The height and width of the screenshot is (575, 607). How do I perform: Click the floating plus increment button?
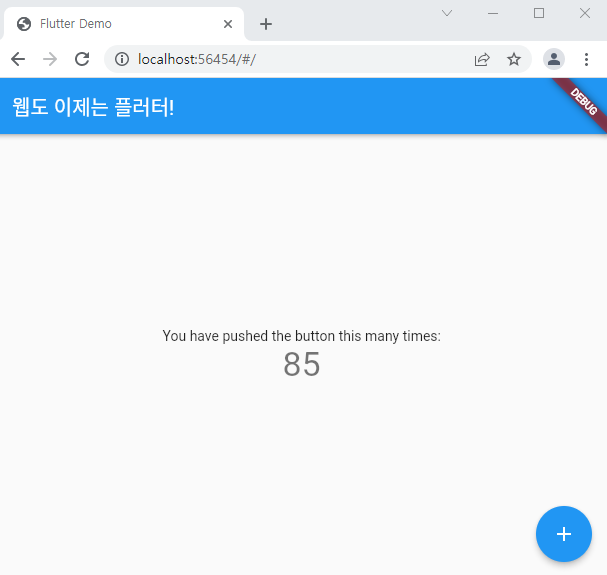[x=564, y=534]
